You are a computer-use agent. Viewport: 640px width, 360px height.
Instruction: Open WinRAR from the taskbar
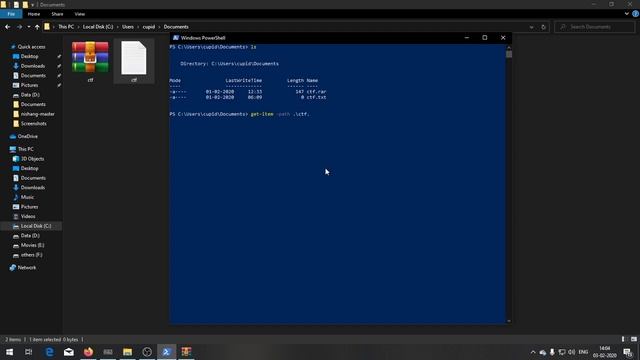point(186,352)
